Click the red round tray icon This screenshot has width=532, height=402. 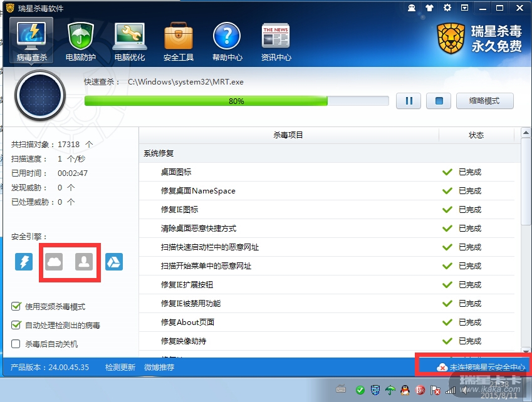[420, 390]
